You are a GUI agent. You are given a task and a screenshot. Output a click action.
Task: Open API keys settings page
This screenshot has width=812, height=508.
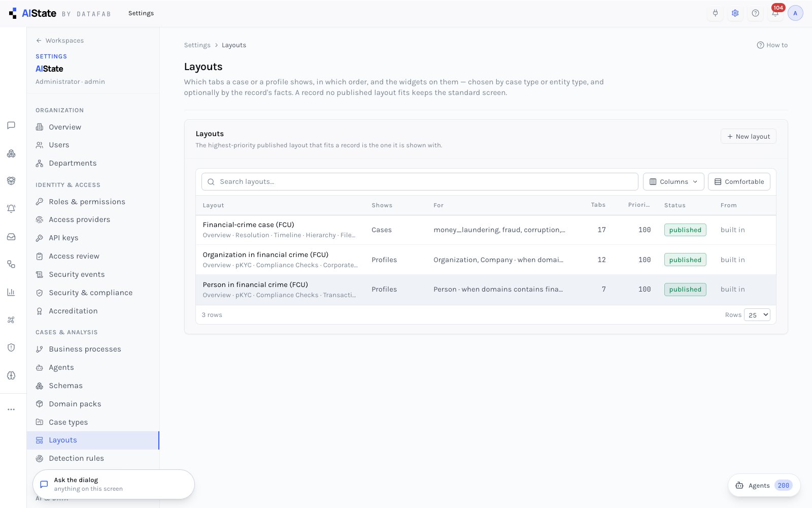click(93, 238)
